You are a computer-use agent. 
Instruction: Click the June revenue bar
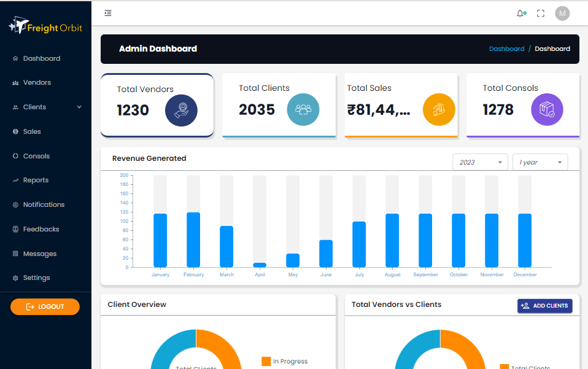click(326, 254)
